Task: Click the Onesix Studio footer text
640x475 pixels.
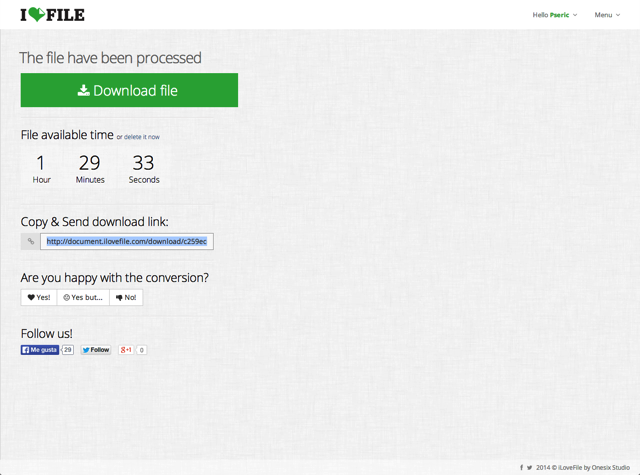Action: (611, 468)
